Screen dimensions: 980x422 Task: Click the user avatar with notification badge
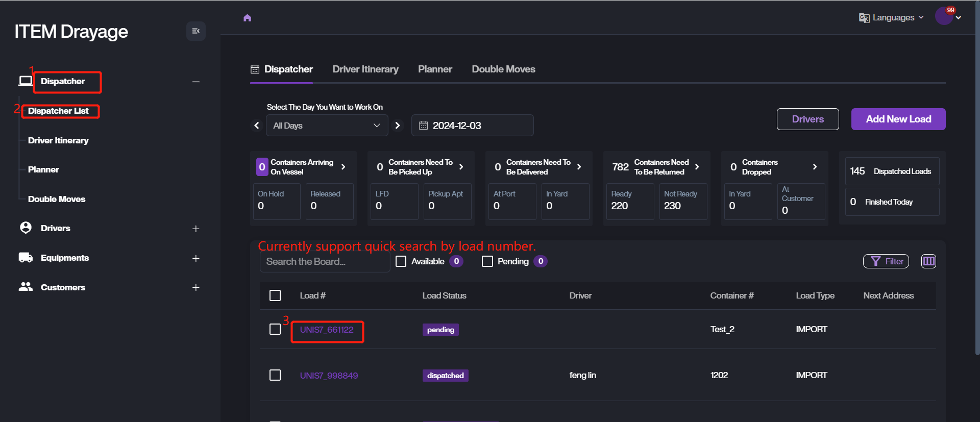click(x=944, y=16)
